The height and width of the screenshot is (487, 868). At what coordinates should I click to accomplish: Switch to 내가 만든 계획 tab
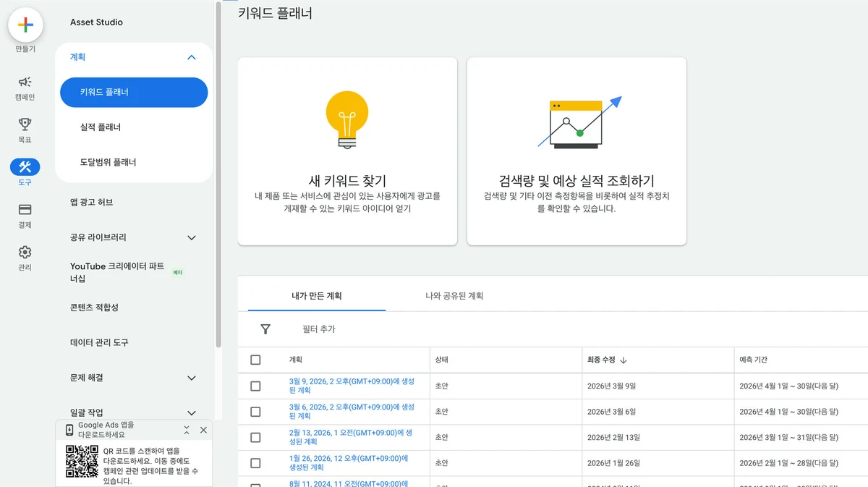(317, 296)
